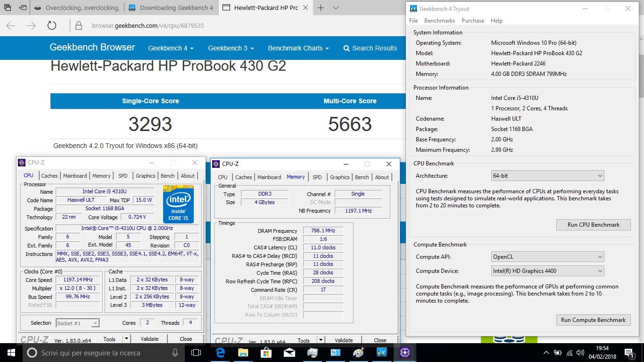Select Memory tab in left CPU-Z window
This screenshot has height=362, width=644.
click(101, 176)
